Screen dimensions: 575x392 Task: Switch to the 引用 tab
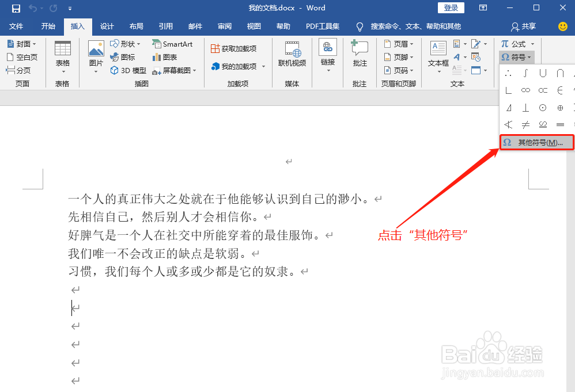click(165, 26)
